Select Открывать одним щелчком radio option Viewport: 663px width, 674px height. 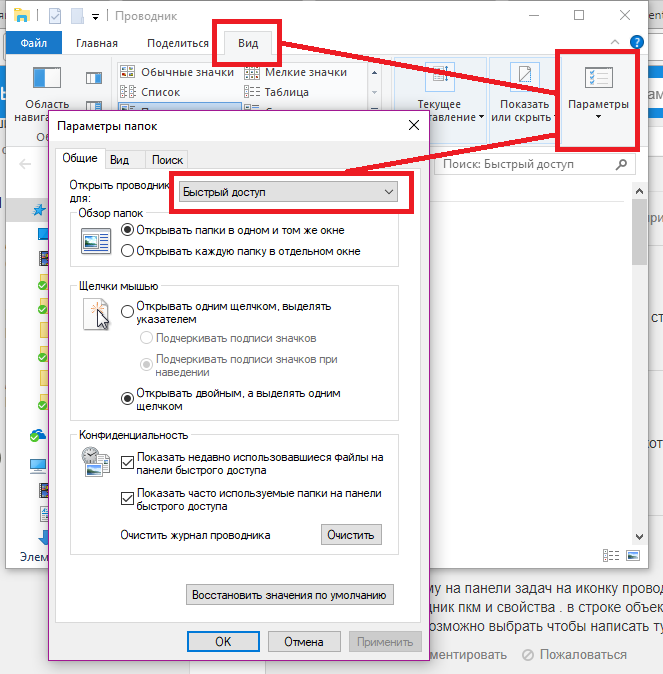[x=226, y=312]
